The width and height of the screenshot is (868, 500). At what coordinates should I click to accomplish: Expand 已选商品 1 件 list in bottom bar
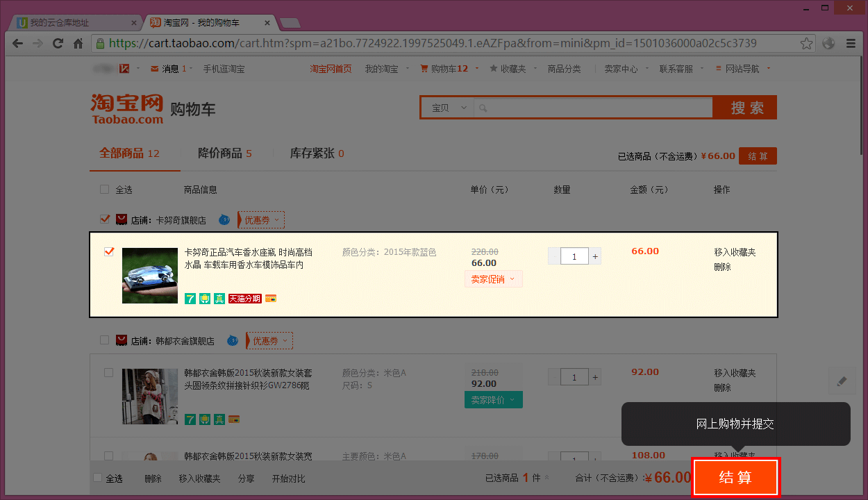(x=517, y=478)
